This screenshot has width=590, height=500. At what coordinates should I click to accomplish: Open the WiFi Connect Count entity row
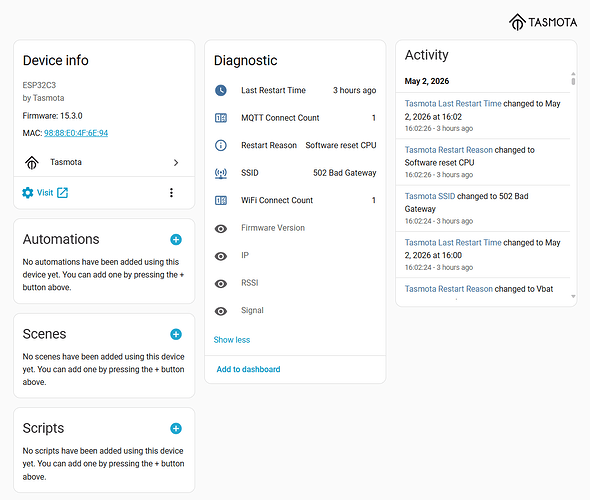tap(295, 200)
